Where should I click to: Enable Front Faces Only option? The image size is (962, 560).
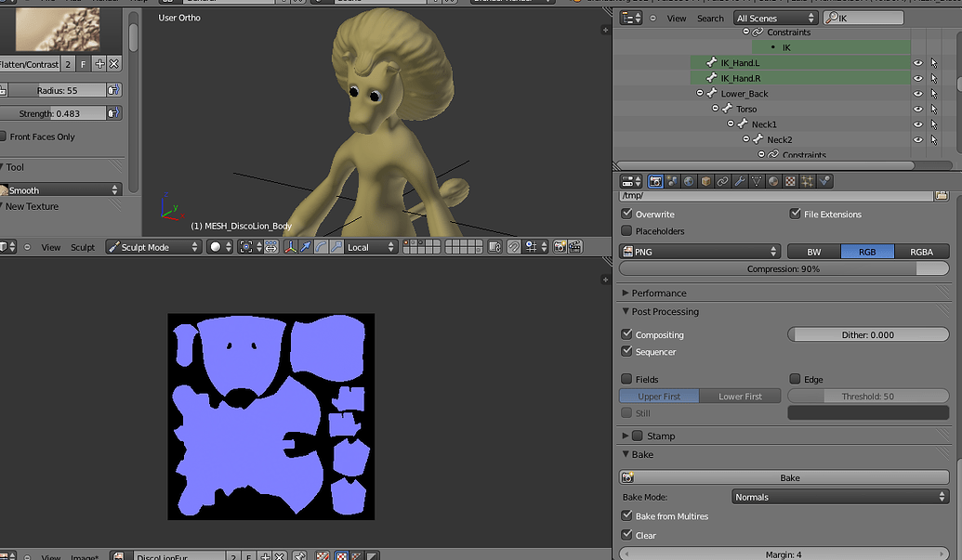click(x=3, y=136)
